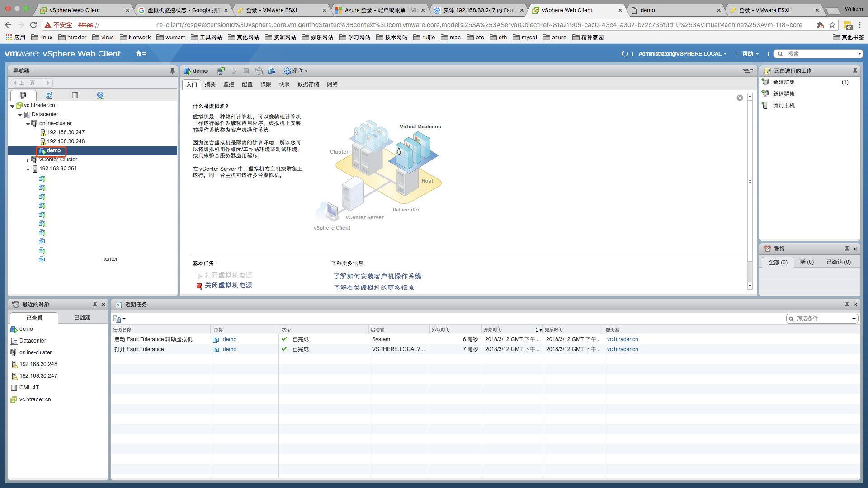Viewport: 868px width, 488px height.
Task: Go back with browser back arrow
Action: pyautogui.click(x=8, y=25)
